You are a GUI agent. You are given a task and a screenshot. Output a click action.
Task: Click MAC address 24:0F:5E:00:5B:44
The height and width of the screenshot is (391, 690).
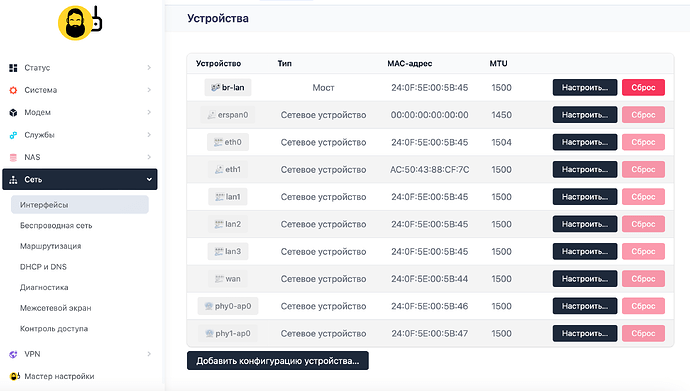click(x=429, y=279)
